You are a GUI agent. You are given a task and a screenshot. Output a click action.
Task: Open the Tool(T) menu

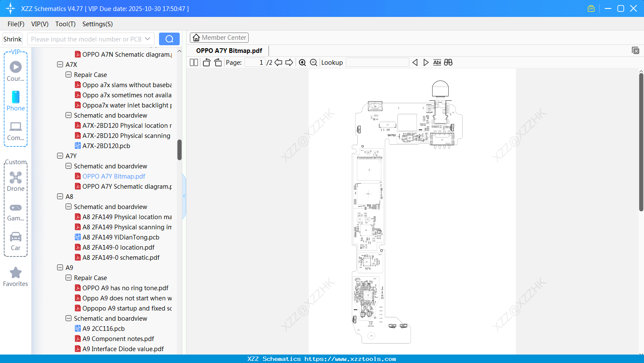coord(66,24)
